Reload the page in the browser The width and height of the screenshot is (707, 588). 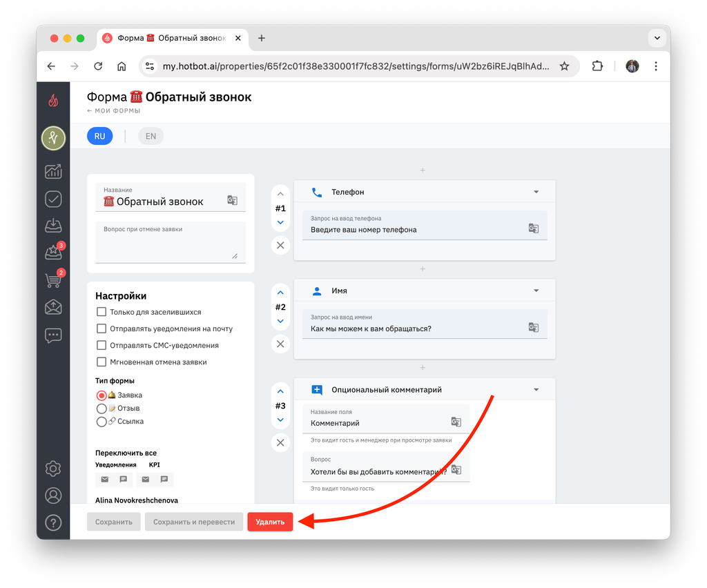click(x=98, y=66)
